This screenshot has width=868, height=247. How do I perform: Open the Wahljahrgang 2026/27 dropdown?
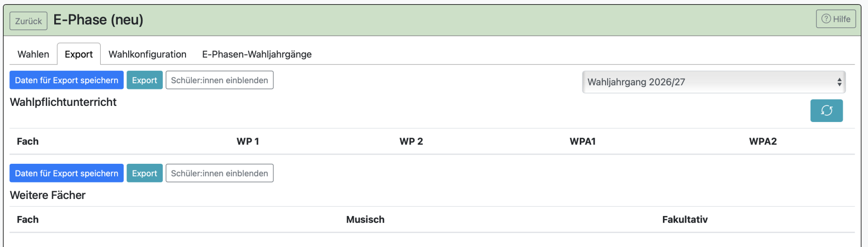[714, 82]
